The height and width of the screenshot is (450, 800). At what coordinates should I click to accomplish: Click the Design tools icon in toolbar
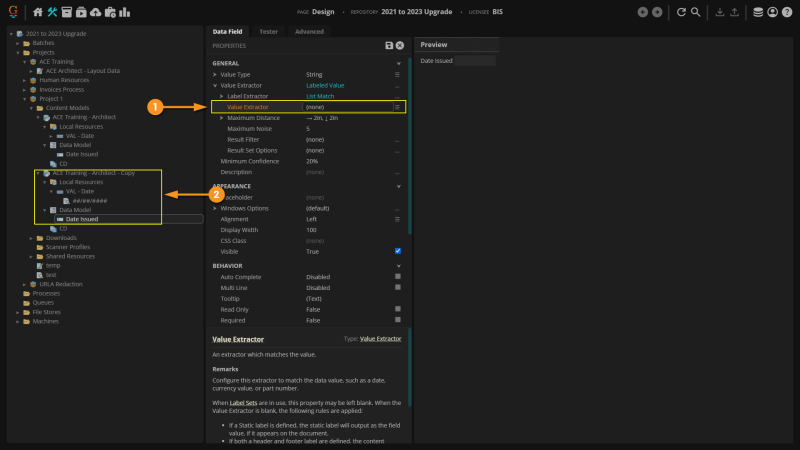53,12
